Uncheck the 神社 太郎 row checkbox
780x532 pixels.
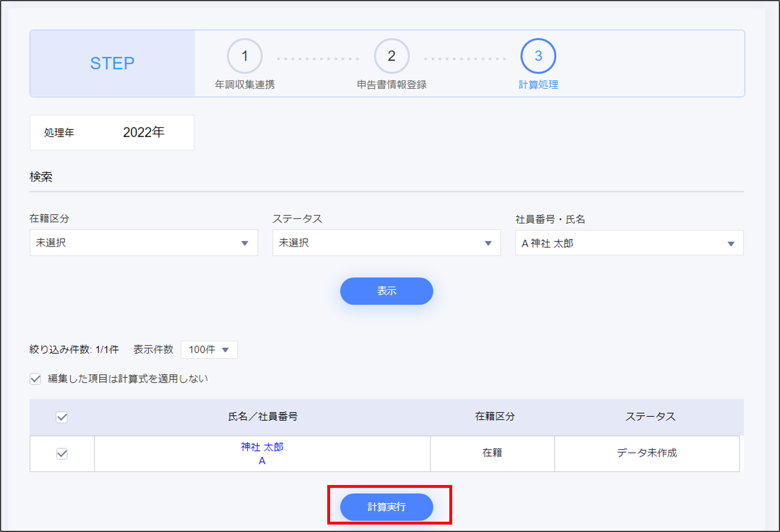click(x=62, y=454)
